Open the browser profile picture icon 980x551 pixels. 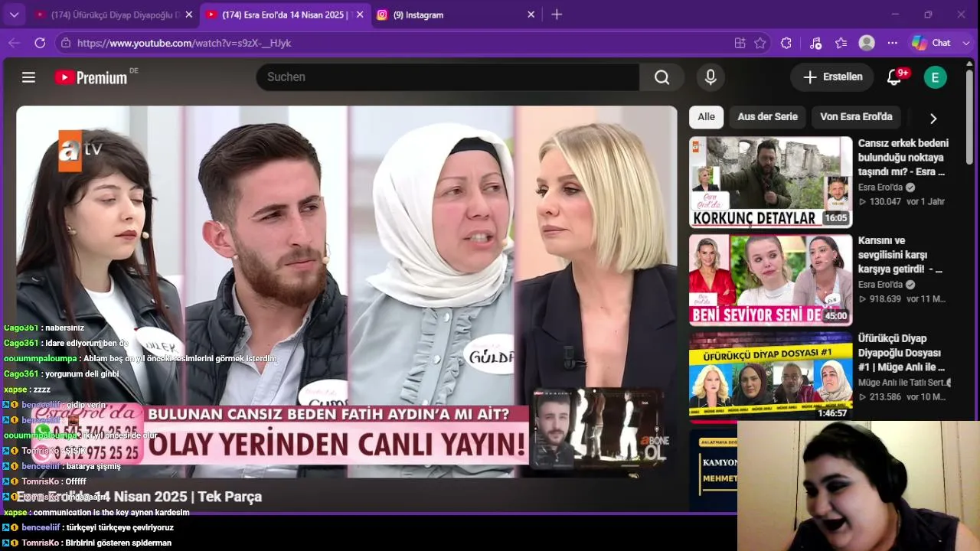(x=867, y=43)
